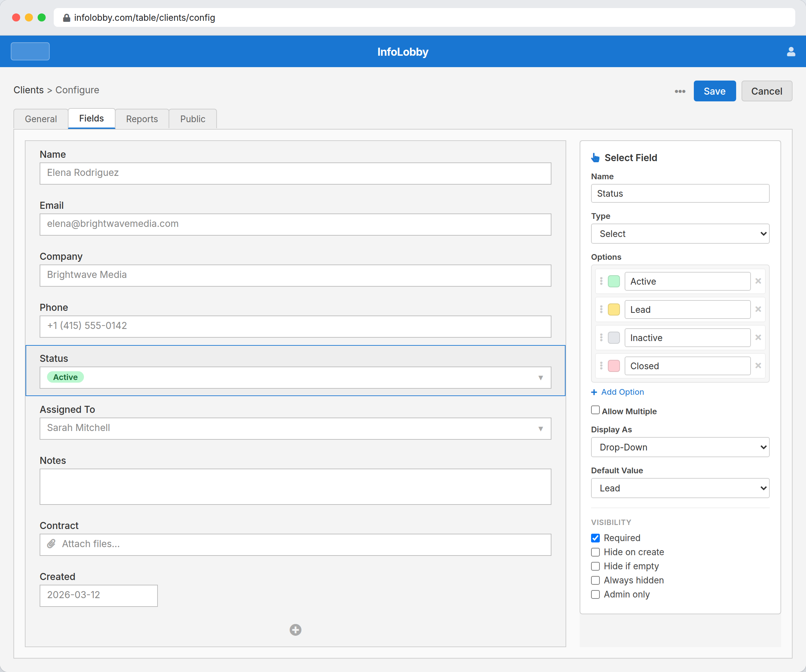Switch to the Reports tab
806x672 pixels.
[x=142, y=119]
